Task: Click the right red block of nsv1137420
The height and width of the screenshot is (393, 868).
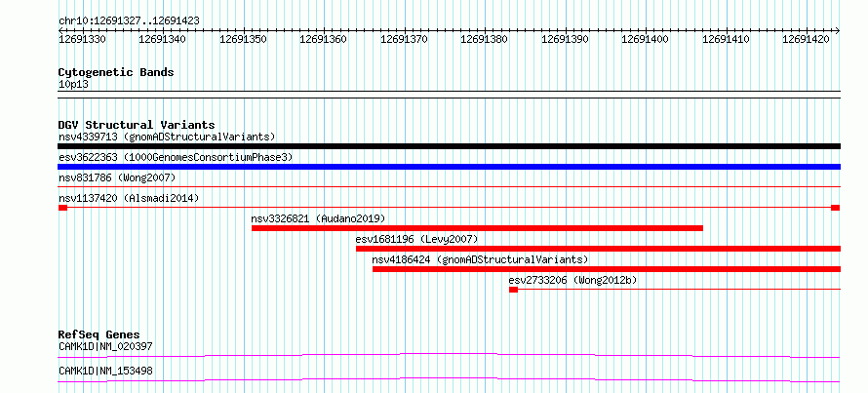Action: pyautogui.click(x=836, y=208)
